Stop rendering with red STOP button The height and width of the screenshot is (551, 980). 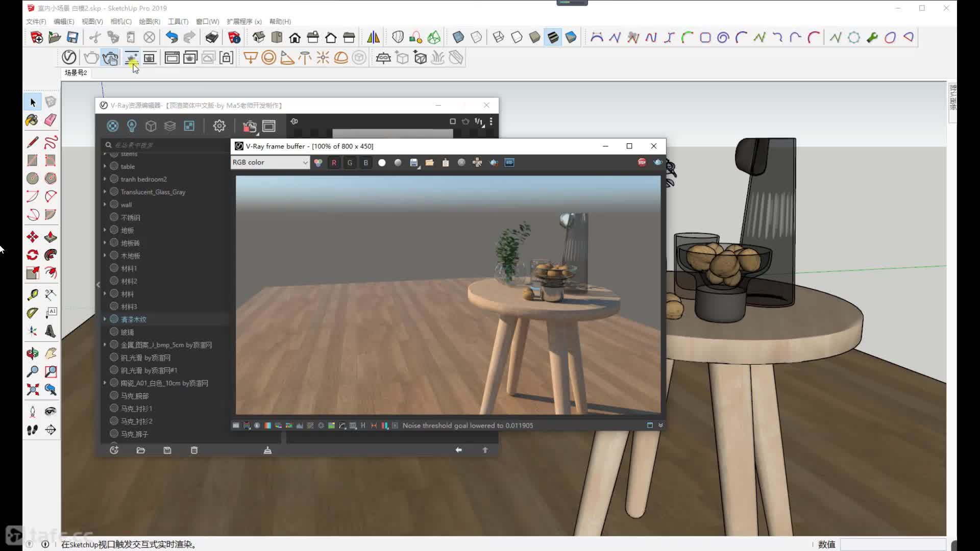pyautogui.click(x=642, y=162)
